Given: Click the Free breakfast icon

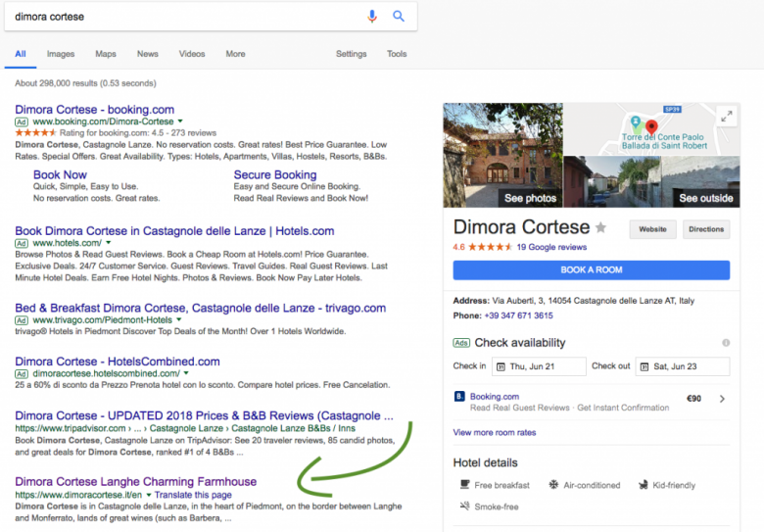Looking at the screenshot, I should click(465, 485).
